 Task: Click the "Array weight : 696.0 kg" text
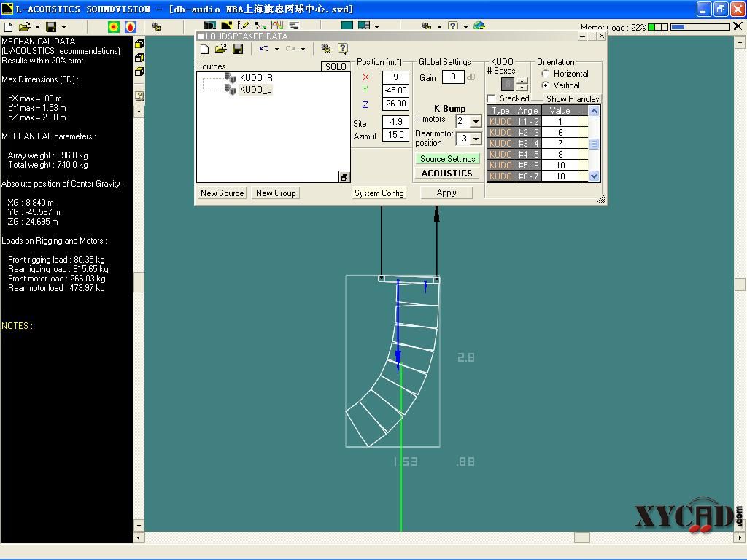(47, 155)
